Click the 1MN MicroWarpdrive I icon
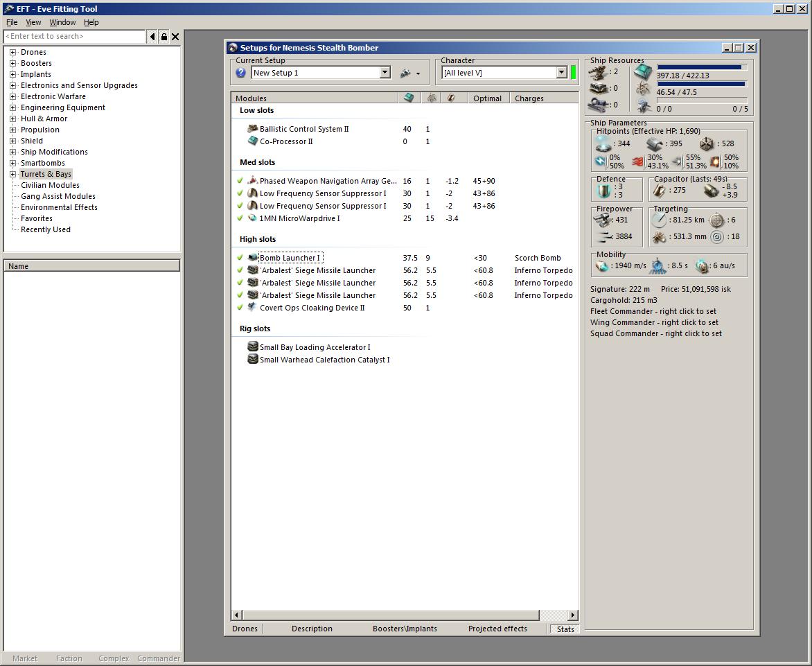Screen dimensions: 812x666 253,218
